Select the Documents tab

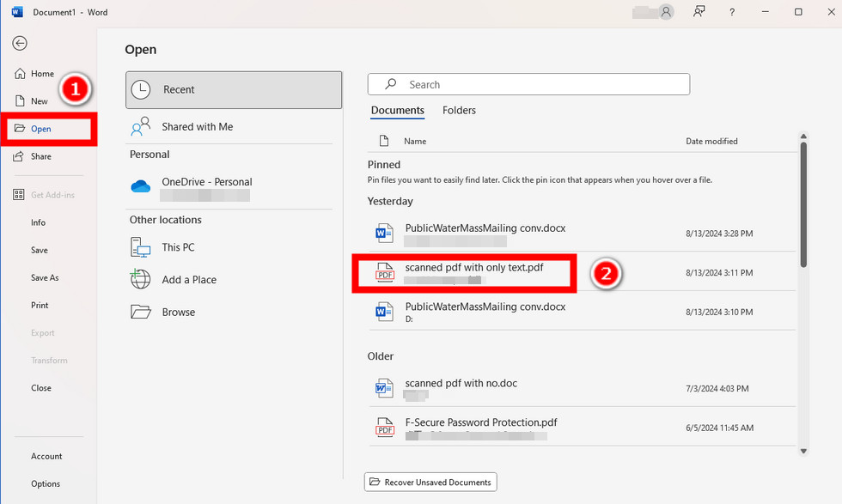(x=397, y=111)
